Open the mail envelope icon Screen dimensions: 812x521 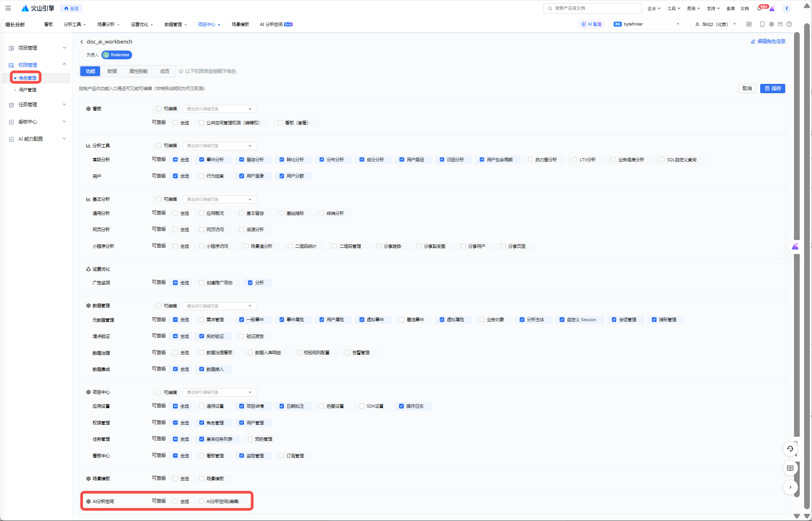click(x=780, y=24)
